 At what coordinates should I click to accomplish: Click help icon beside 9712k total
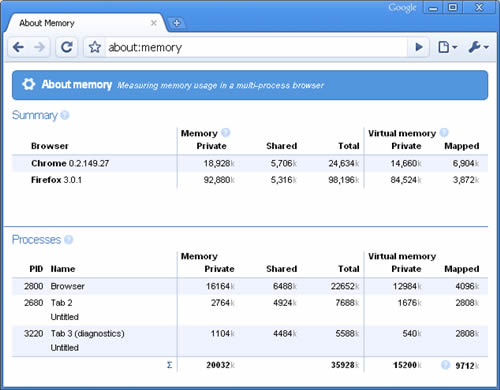(x=445, y=365)
